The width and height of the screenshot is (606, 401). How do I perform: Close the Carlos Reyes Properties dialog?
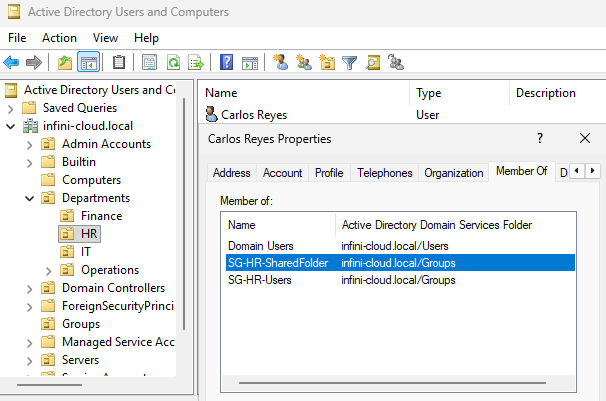pos(585,138)
